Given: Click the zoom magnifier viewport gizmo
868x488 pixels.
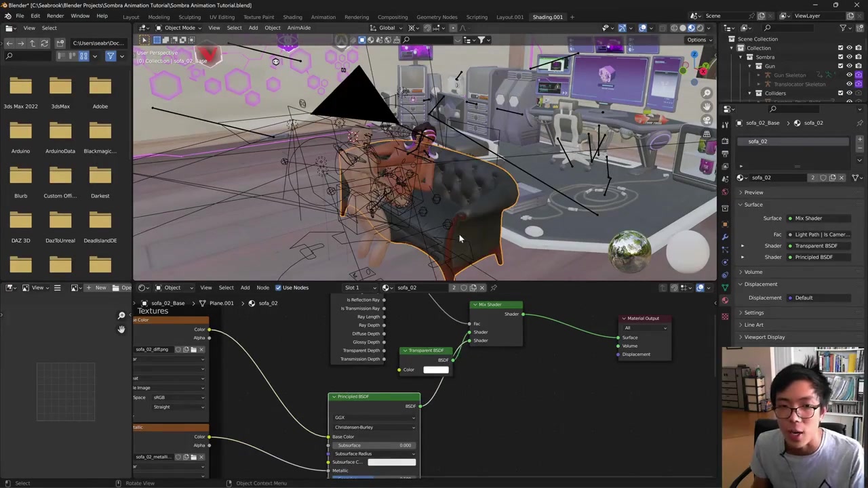Looking at the screenshot, I should click(x=707, y=93).
